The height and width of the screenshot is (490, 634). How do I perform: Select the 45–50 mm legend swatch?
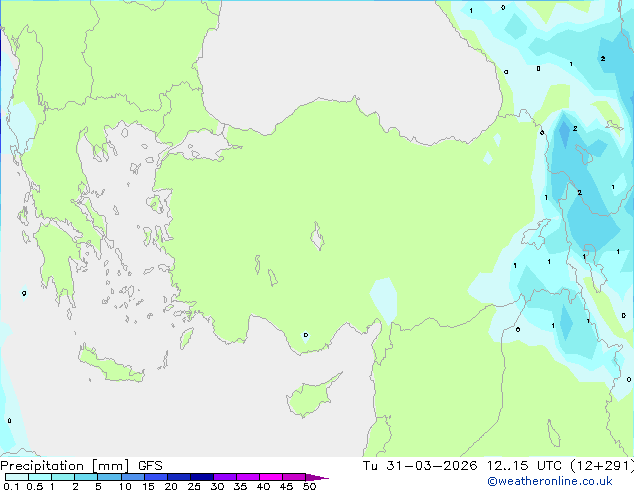pyautogui.click(x=294, y=477)
